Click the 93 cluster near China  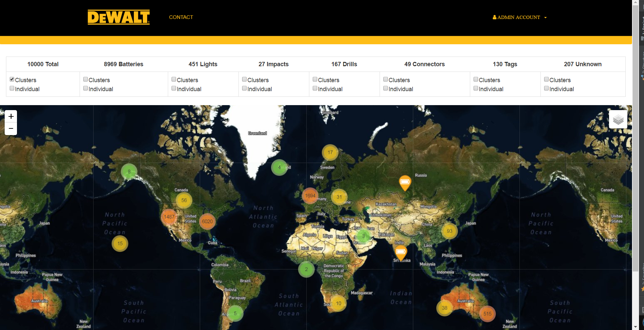[x=450, y=231]
